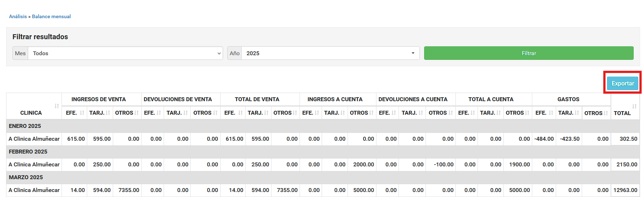Go to Análisis breadcrumb link
The height and width of the screenshot is (197, 644).
(x=18, y=16)
